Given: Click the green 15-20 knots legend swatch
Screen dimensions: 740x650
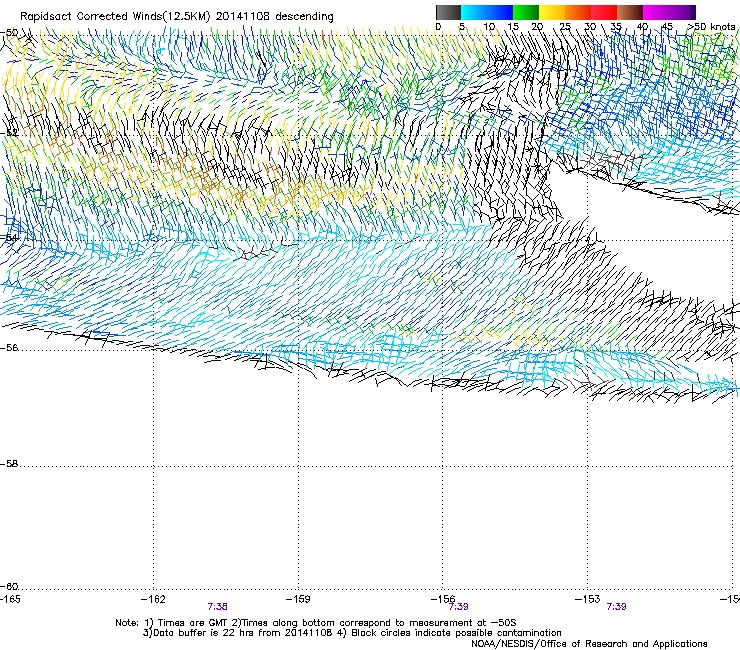Looking at the screenshot, I should [x=526, y=12].
